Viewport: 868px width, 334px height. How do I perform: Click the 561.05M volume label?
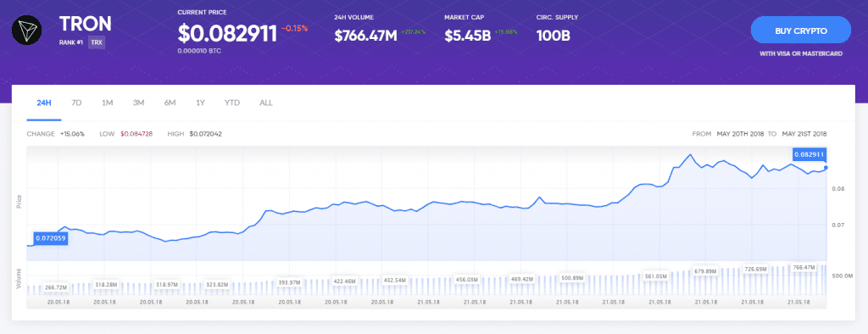click(x=657, y=276)
